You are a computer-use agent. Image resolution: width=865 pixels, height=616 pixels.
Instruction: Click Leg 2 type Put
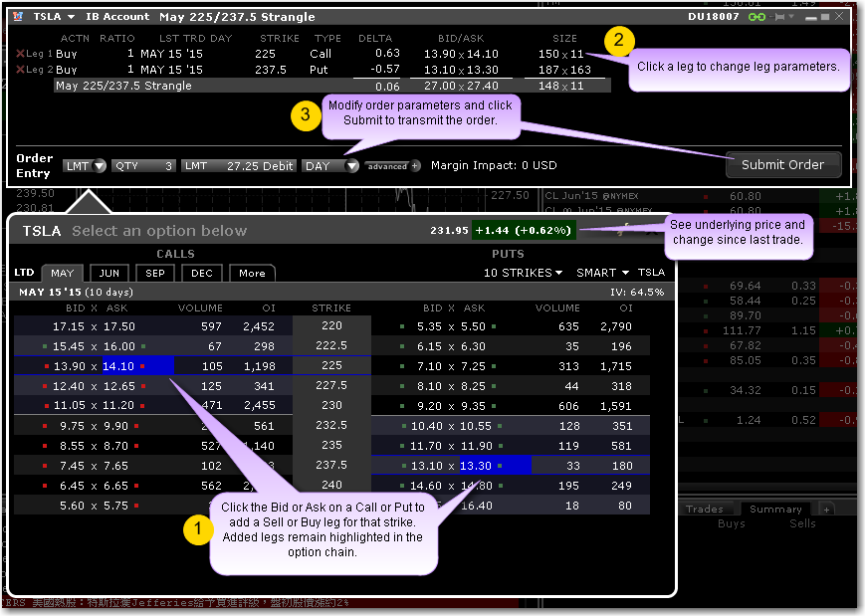[319, 70]
